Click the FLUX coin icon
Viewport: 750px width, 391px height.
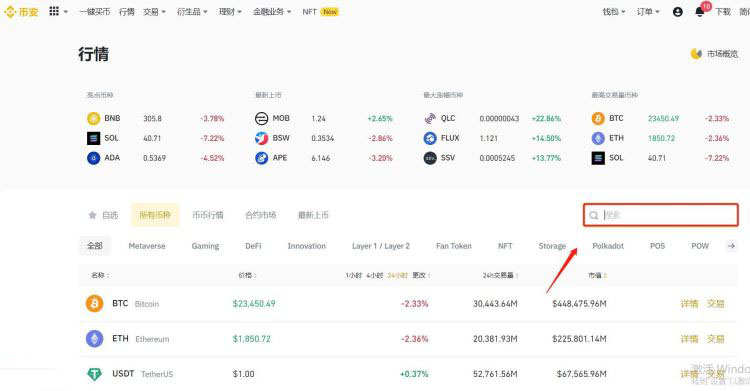coord(430,138)
